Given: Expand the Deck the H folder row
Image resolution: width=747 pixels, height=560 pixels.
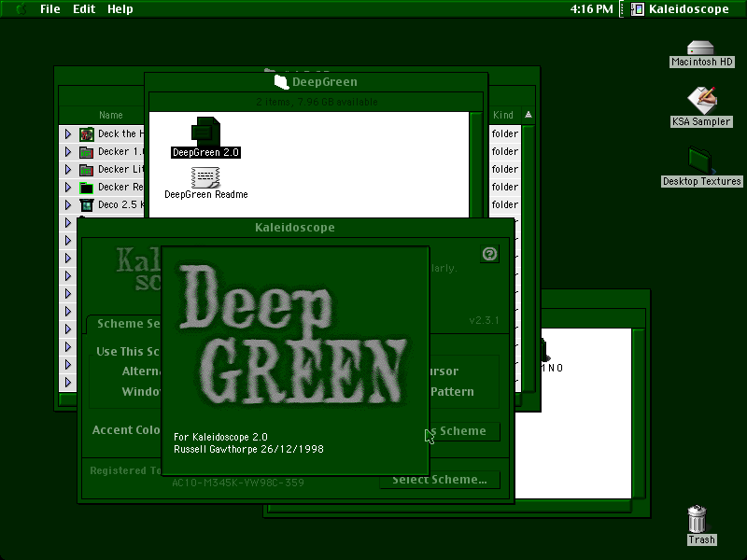Looking at the screenshot, I should (x=67, y=134).
